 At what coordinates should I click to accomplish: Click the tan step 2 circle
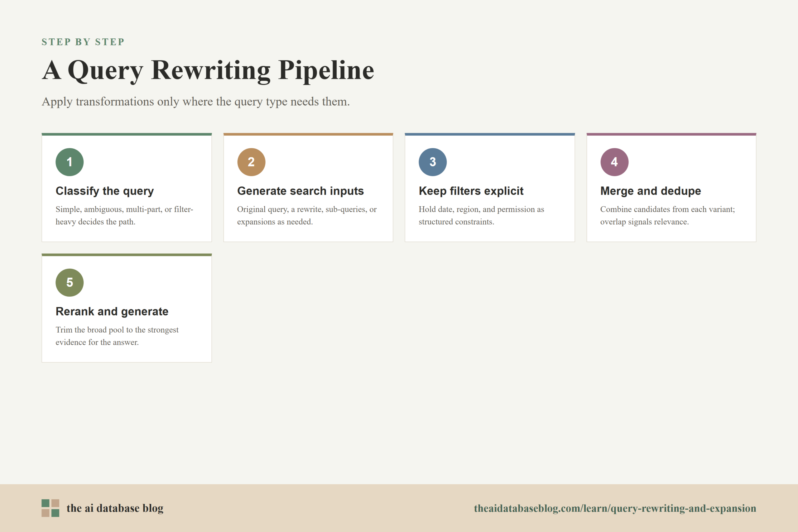[251, 162]
